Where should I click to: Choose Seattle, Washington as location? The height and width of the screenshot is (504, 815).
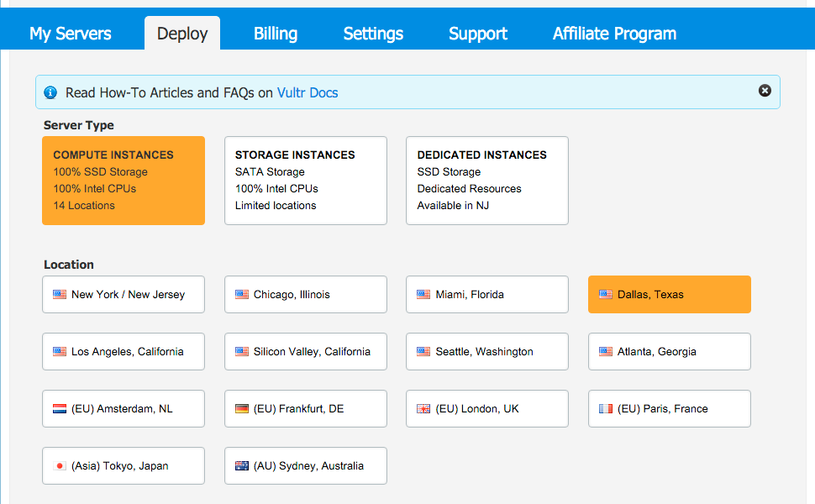(x=486, y=352)
